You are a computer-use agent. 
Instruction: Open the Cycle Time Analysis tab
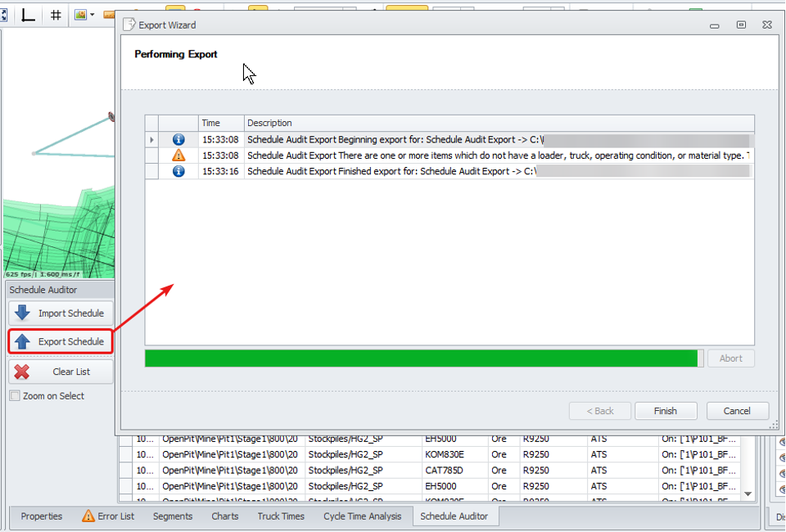pos(363,516)
